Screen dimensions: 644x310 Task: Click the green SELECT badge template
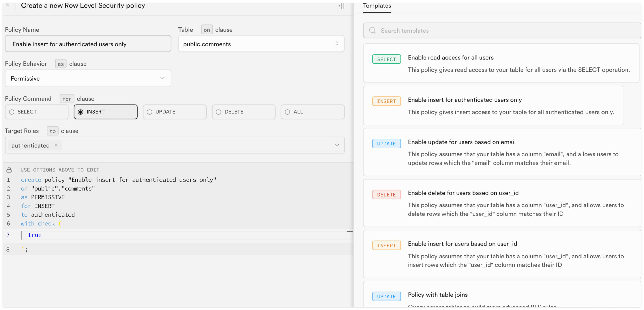pos(386,59)
